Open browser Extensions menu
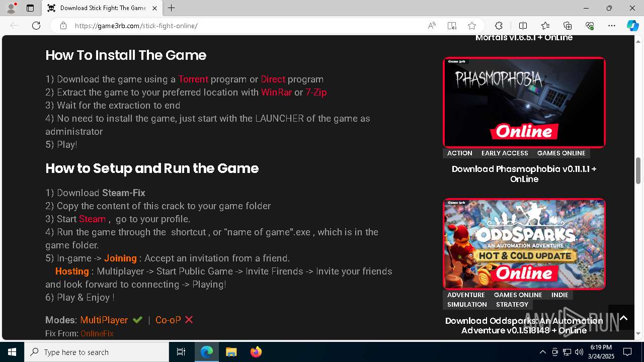Viewport: 644px width, 362px height. [499, 26]
